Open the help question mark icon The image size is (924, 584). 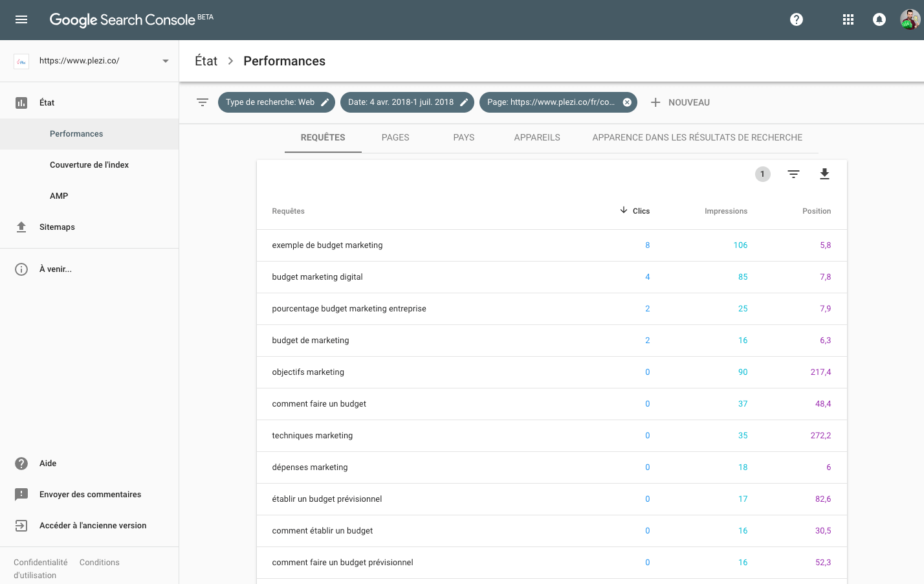pyautogui.click(x=797, y=19)
